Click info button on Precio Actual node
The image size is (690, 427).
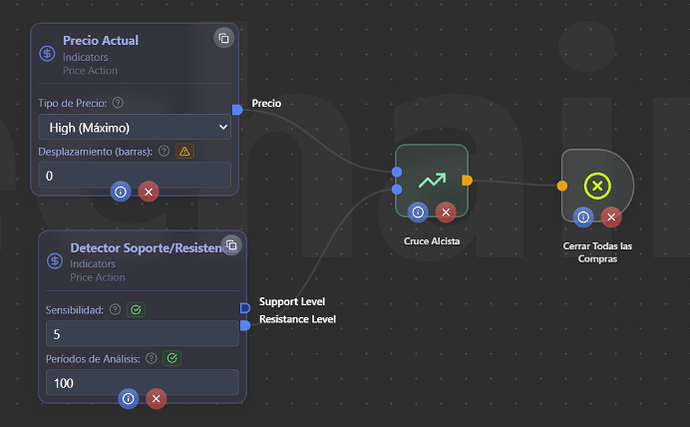[x=120, y=191]
